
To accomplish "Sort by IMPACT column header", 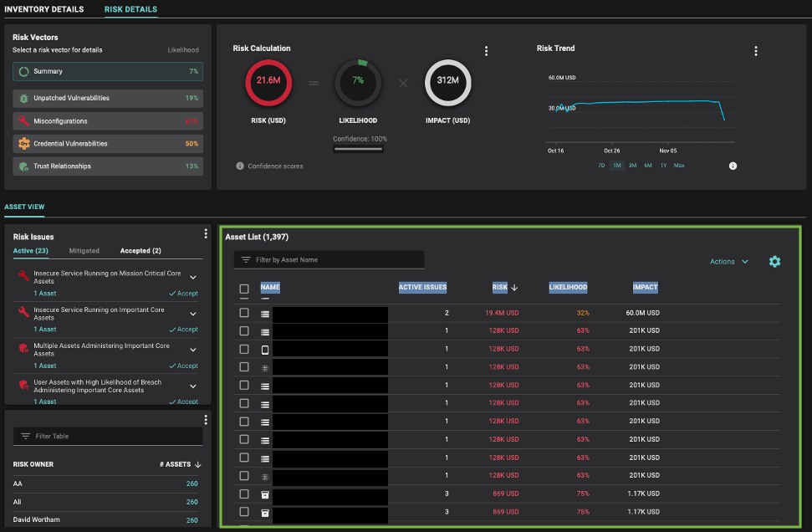I will (645, 288).
